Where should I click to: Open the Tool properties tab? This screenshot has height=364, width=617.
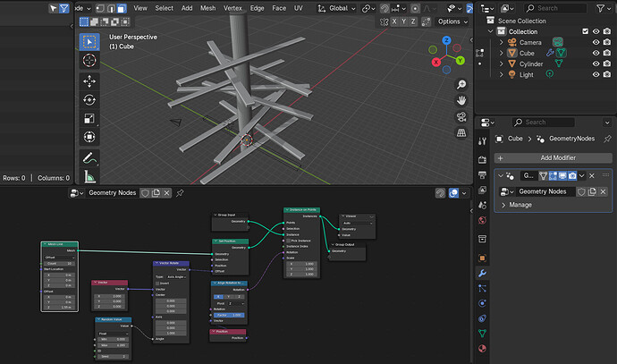pos(483,141)
